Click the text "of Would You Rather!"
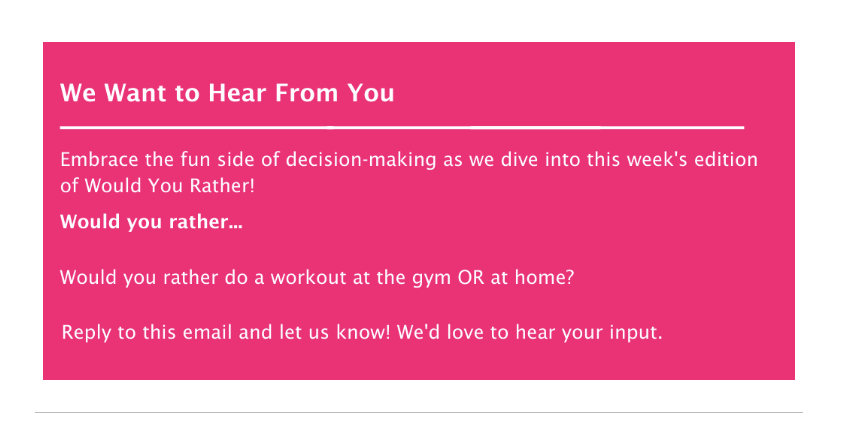This screenshot has height=422, width=842. click(157, 186)
